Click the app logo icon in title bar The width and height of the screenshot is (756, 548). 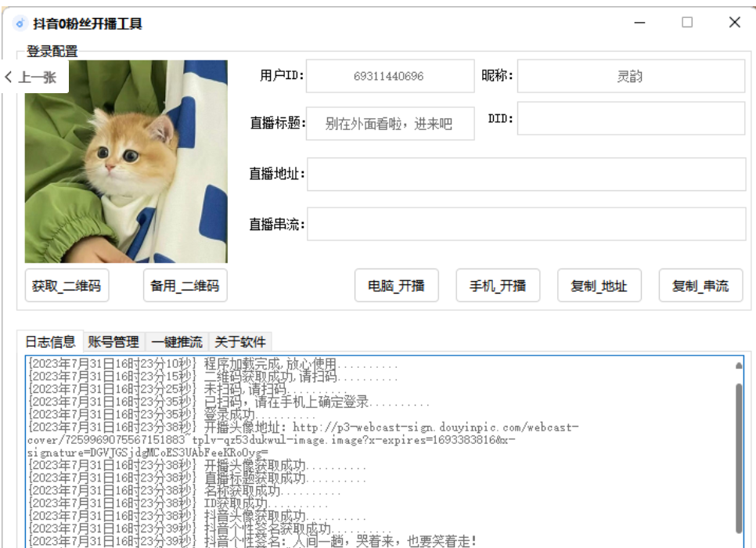coord(20,23)
